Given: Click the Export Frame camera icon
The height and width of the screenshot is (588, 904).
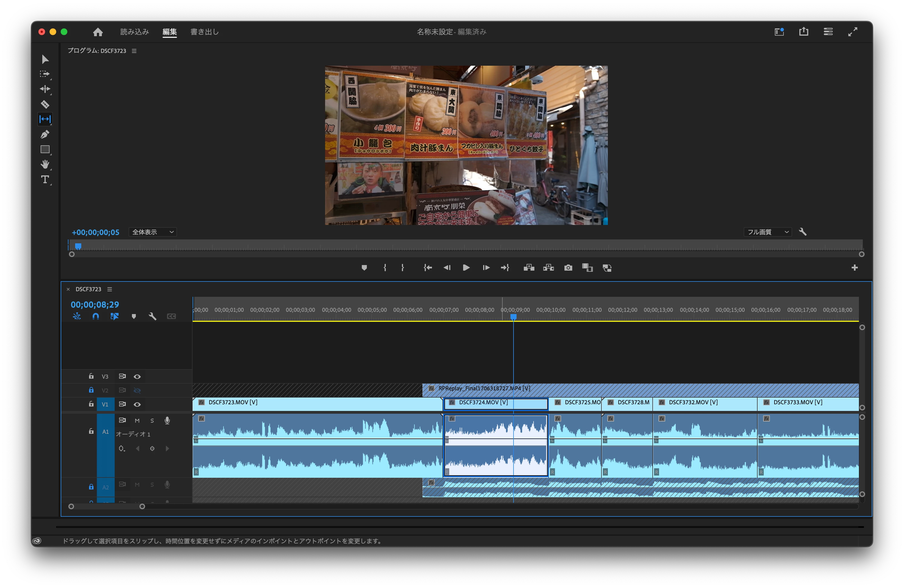Looking at the screenshot, I should [568, 268].
